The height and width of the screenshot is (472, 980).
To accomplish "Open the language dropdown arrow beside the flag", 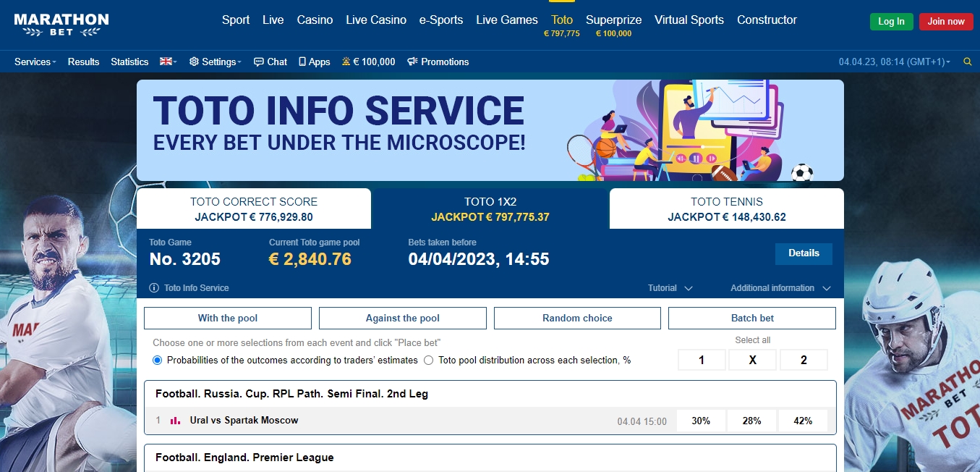I will 174,62.
